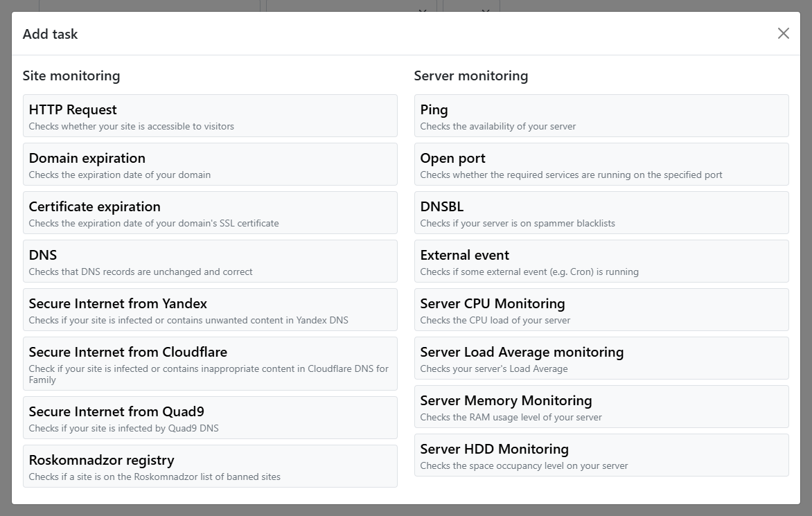Screen dimensions: 812x516
Task: Add a DNS records check task
Action: pyautogui.click(x=210, y=261)
